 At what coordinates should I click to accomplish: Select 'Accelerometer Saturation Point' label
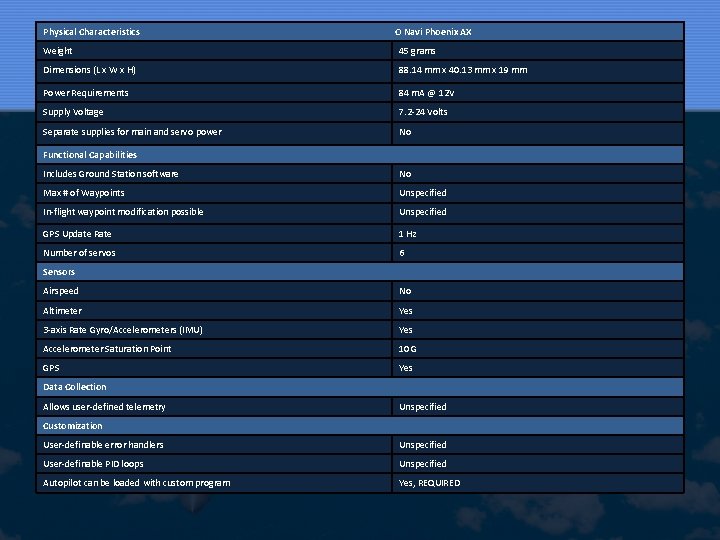click(x=107, y=349)
